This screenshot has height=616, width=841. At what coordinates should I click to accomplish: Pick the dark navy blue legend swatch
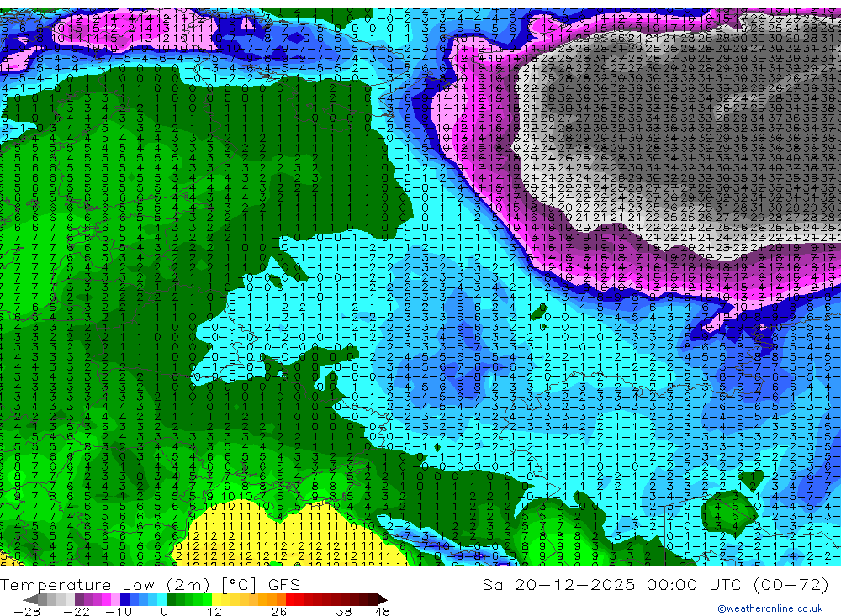pos(124,599)
